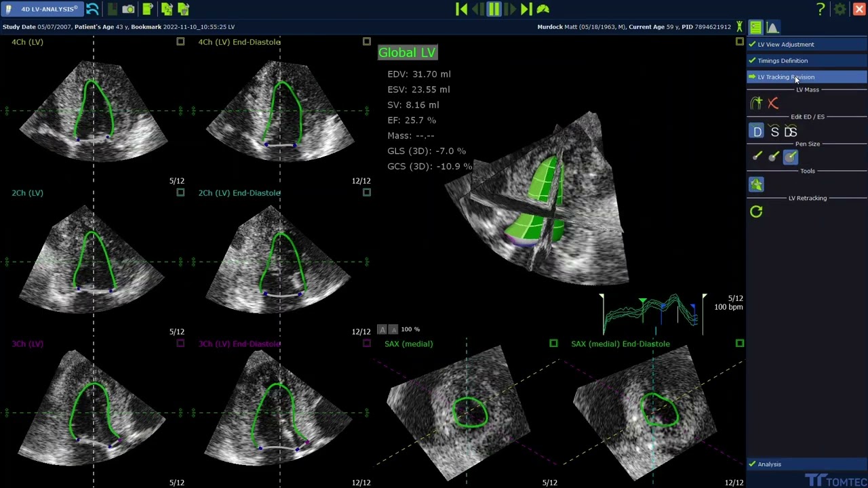868x488 pixels.
Task: Toggle the SAX (medial) End-Diastole checkbox
Action: click(x=740, y=344)
